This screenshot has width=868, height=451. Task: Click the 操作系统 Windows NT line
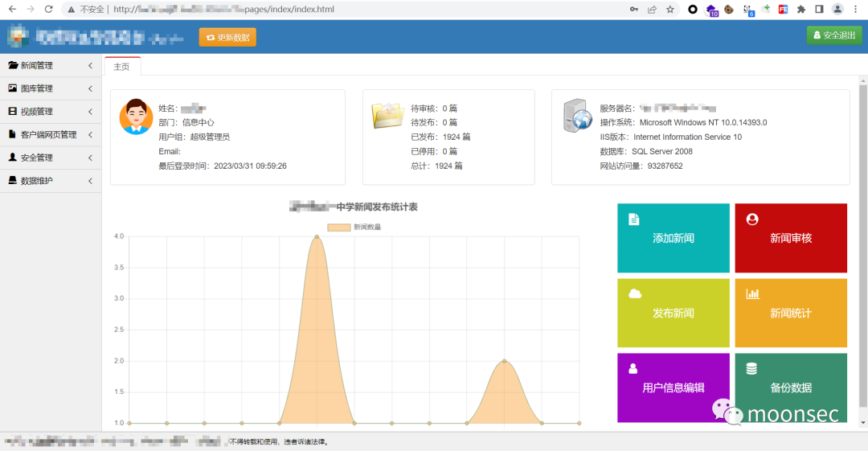[684, 122]
